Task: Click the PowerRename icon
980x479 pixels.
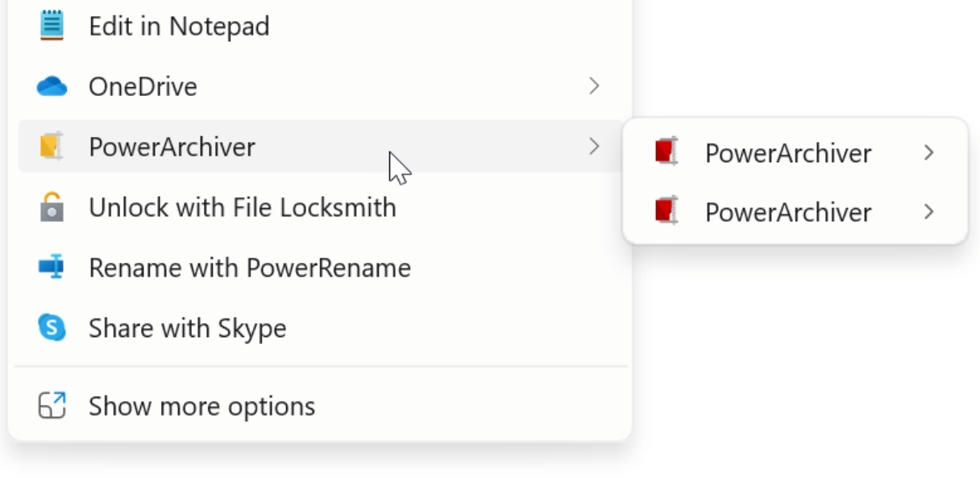Action: pyautogui.click(x=52, y=267)
